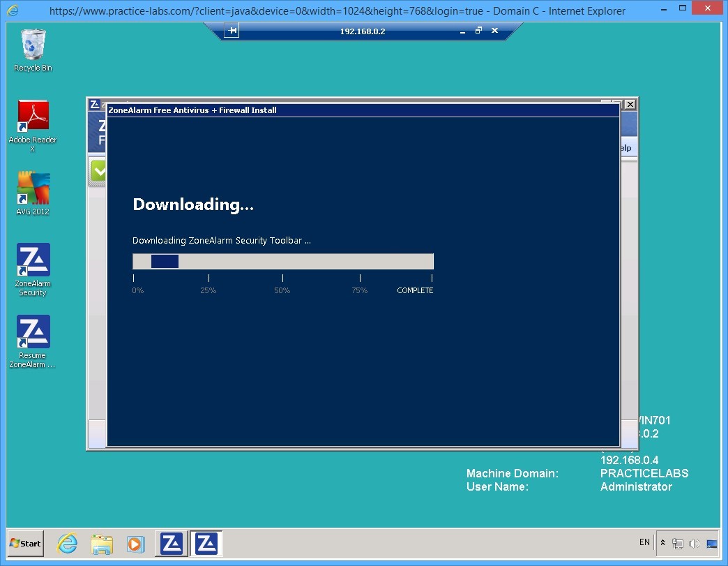This screenshot has width=728, height=566.
Task: Click the volume speaker icon in the tray
Action: (695, 543)
